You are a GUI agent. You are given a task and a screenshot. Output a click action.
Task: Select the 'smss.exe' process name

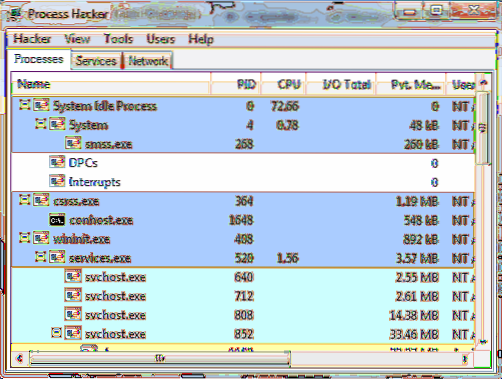[x=109, y=144]
